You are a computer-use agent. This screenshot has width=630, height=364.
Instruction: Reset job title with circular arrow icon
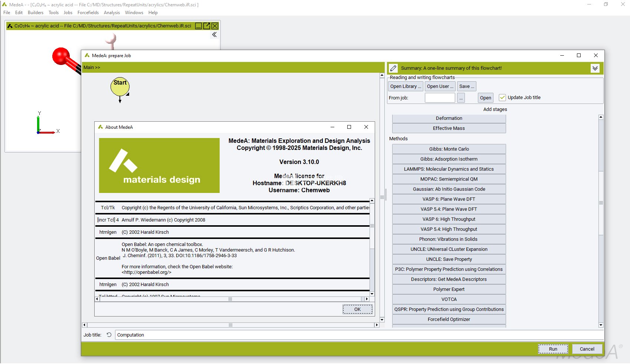[x=109, y=335]
